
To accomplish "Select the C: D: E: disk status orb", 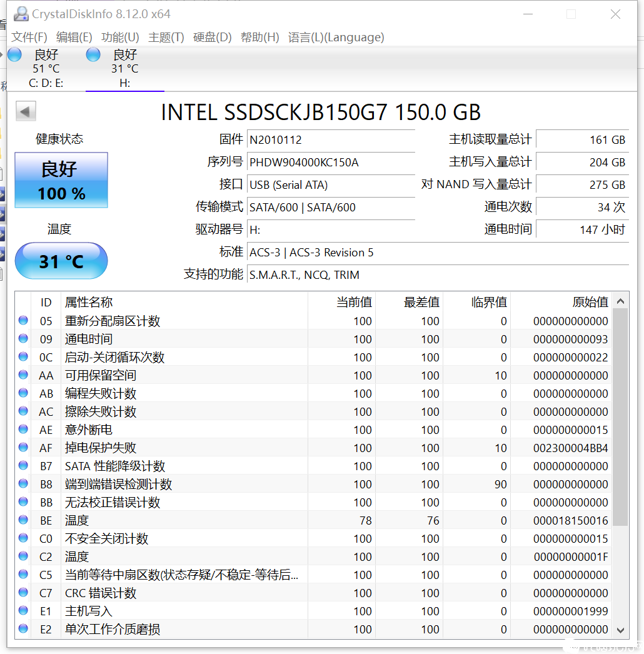I will 14,54.
